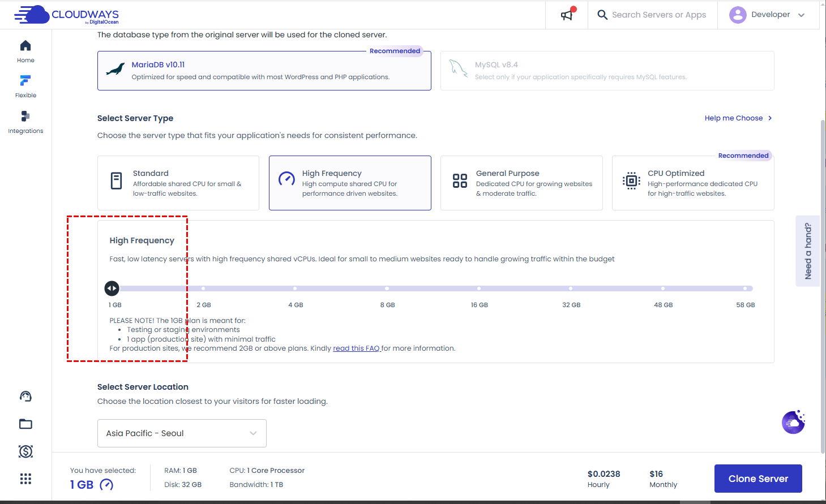
Task: Choose the CPU Optimized server type card
Action: (693, 183)
